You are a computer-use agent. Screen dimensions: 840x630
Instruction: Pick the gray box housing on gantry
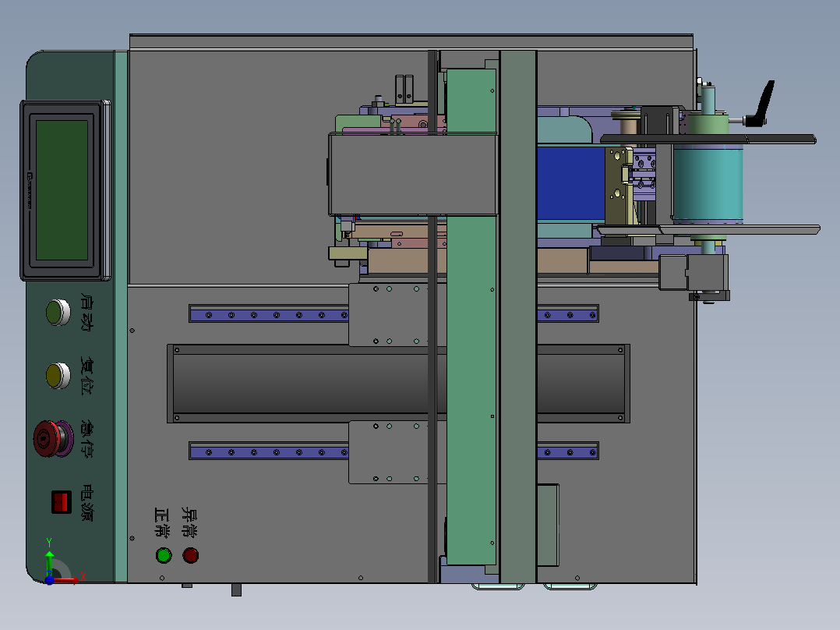coord(414,174)
